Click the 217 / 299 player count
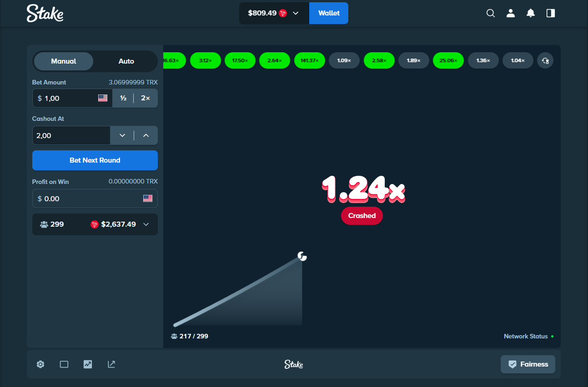 pos(194,337)
